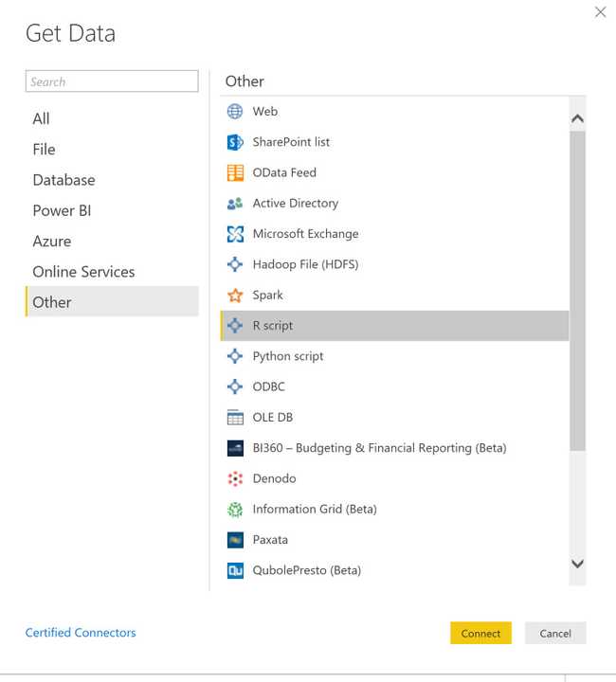Pick the Microsoft Exchange text label
Viewport: 616px width, 682px height.
coord(306,234)
